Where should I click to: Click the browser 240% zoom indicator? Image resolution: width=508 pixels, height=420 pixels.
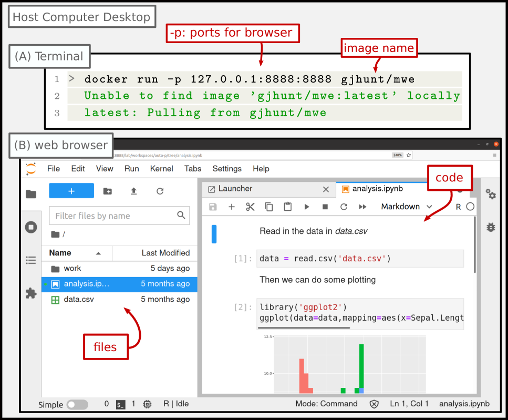[x=398, y=155]
